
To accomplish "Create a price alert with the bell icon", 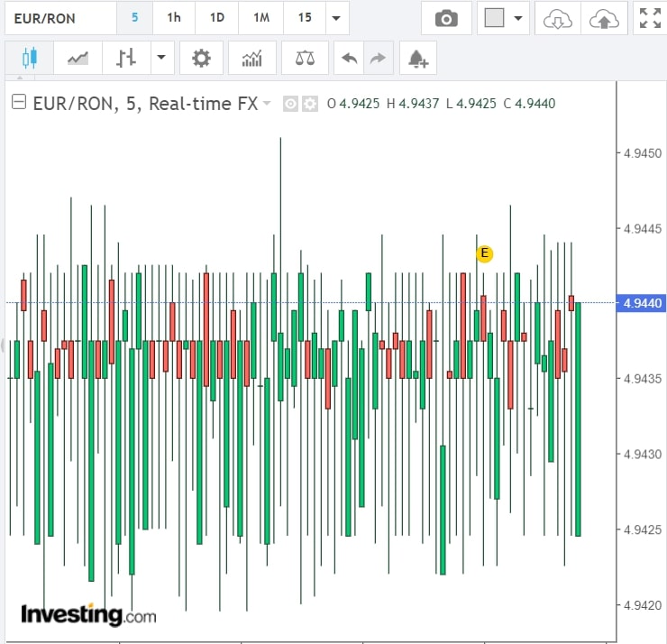I will 417,59.
